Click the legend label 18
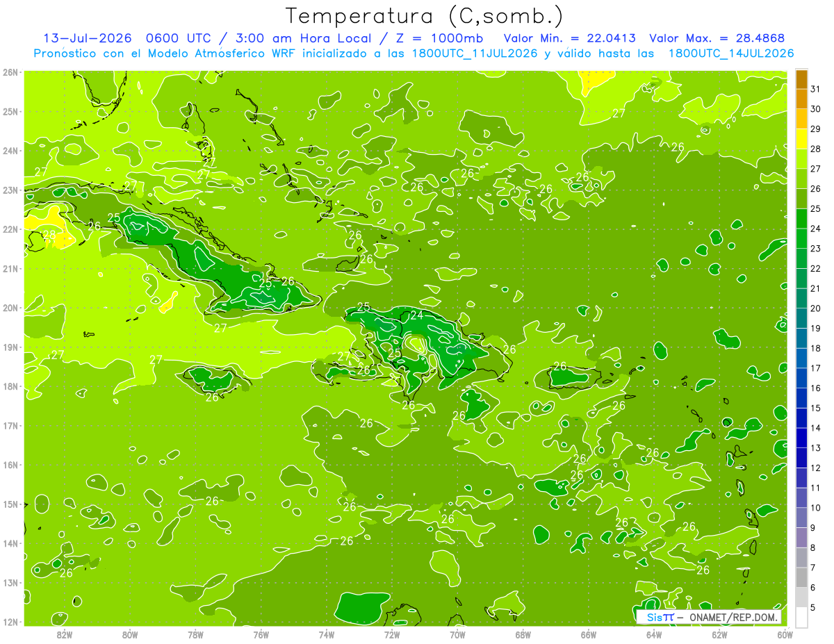This screenshot has height=644, width=834. pos(816,348)
